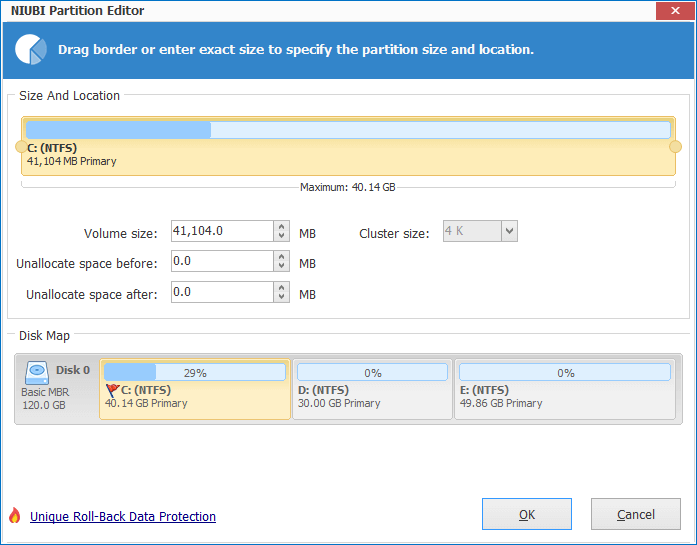This screenshot has height=545, width=697.
Task: Click the partition pie chart icon in the header
Action: point(31,49)
